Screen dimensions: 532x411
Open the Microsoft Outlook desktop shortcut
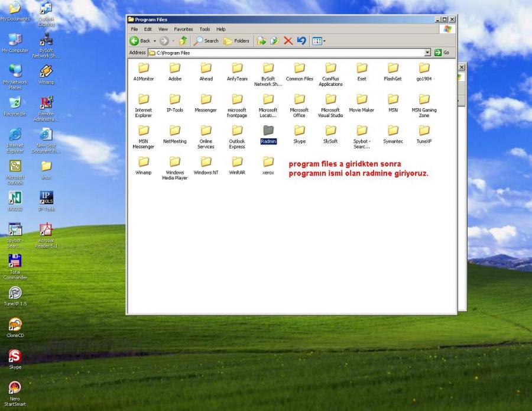[x=15, y=172]
